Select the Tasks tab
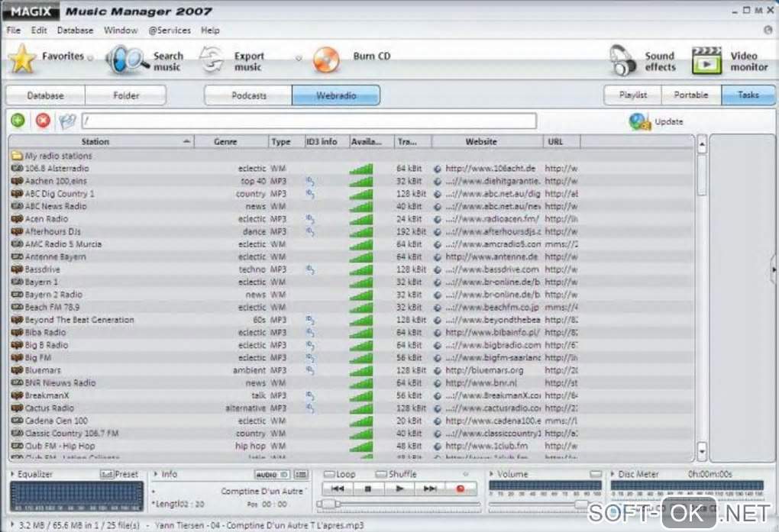This screenshot has width=779, height=532. pos(748,95)
